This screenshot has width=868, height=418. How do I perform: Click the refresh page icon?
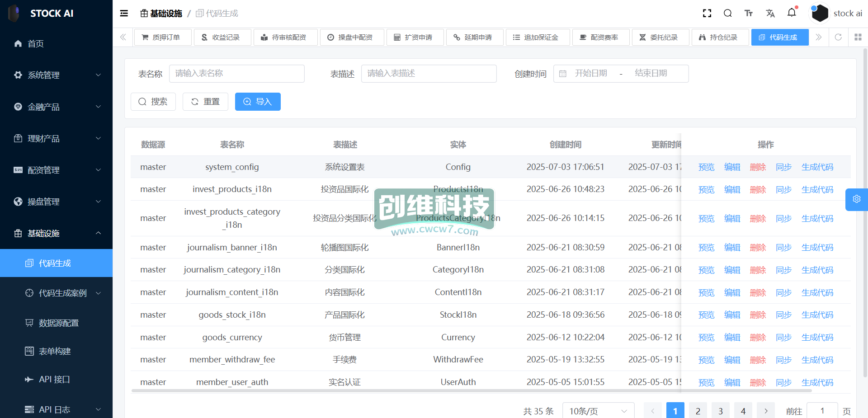click(x=838, y=37)
